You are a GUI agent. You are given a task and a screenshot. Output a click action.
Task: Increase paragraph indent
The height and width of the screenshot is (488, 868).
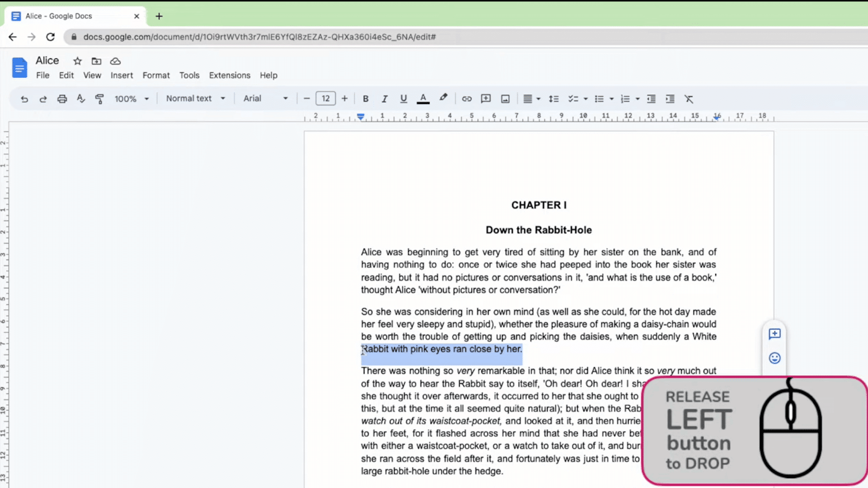point(670,99)
